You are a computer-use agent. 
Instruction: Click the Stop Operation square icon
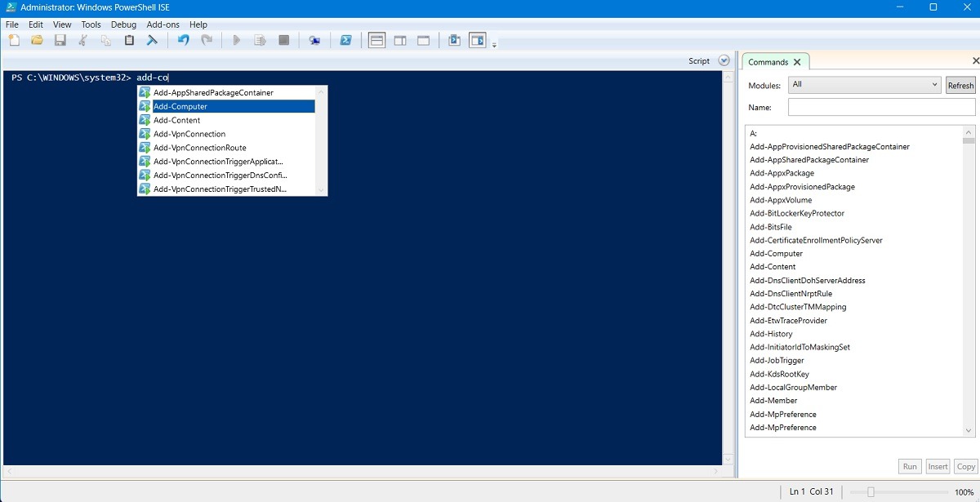point(283,39)
